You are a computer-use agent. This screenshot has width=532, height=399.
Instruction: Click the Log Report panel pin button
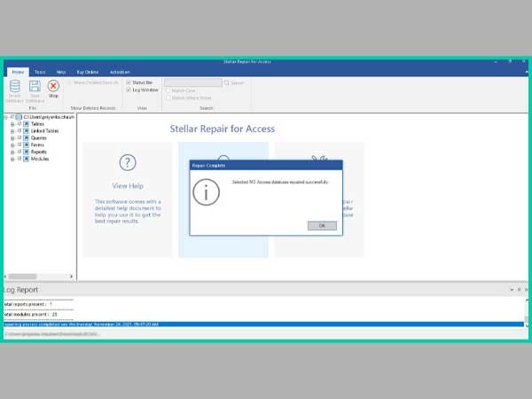pyautogui.click(x=519, y=289)
